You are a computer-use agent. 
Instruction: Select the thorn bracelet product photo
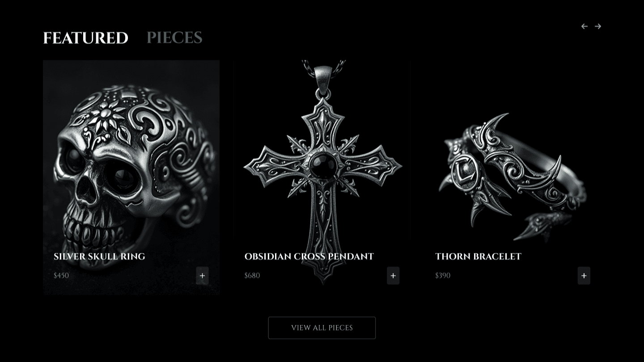tap(513, 177)
